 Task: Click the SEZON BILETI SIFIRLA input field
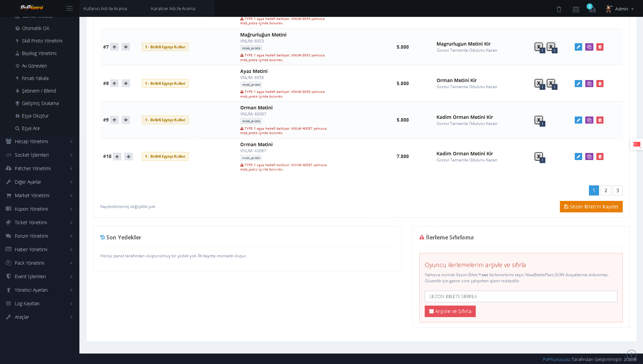coord(521,296)
